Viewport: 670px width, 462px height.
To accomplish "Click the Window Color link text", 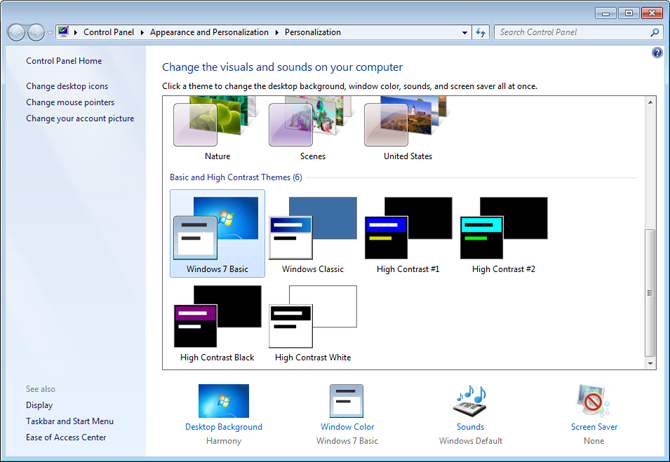I will [347, 427].
